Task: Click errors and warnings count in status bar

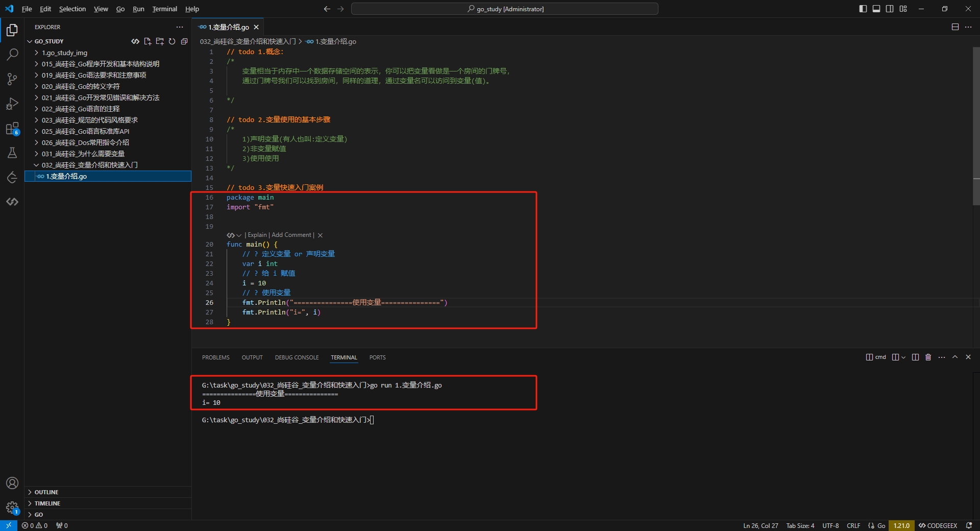Action: pyautogui.click(x=35, y=525)
